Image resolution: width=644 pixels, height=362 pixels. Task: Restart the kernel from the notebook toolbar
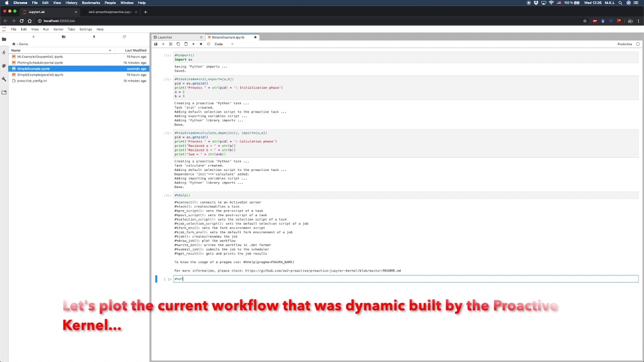pos(208,44)
